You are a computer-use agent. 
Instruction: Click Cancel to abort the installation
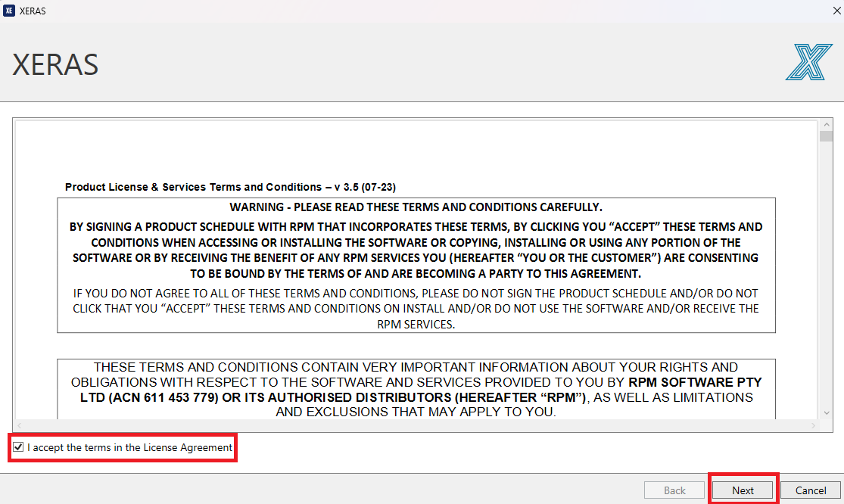810,490
